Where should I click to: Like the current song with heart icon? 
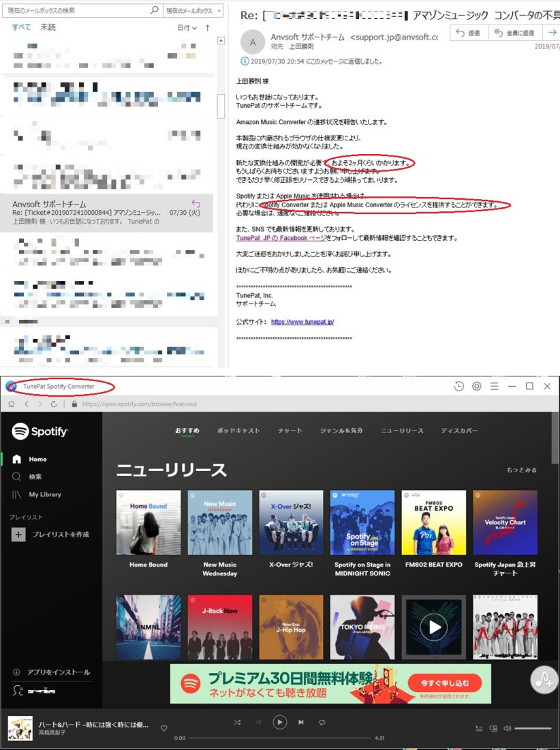click(164, 728)
